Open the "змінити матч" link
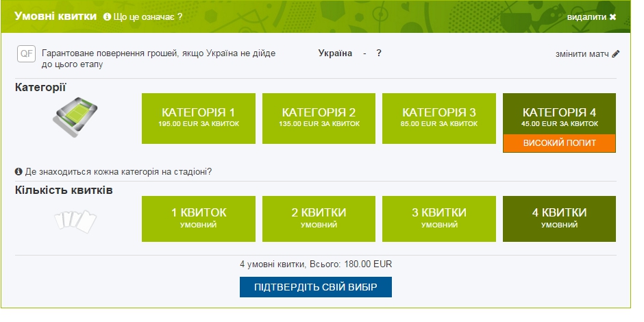Image resolution: width=644 pixels, height=322 pixels. coord(582,54)
